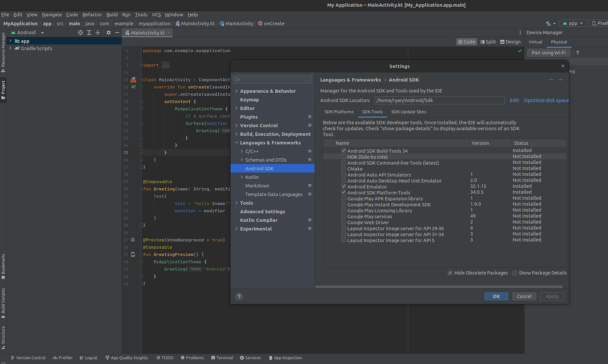Expand the Kotlin settings node
The image size is (608, 364).
242,177
